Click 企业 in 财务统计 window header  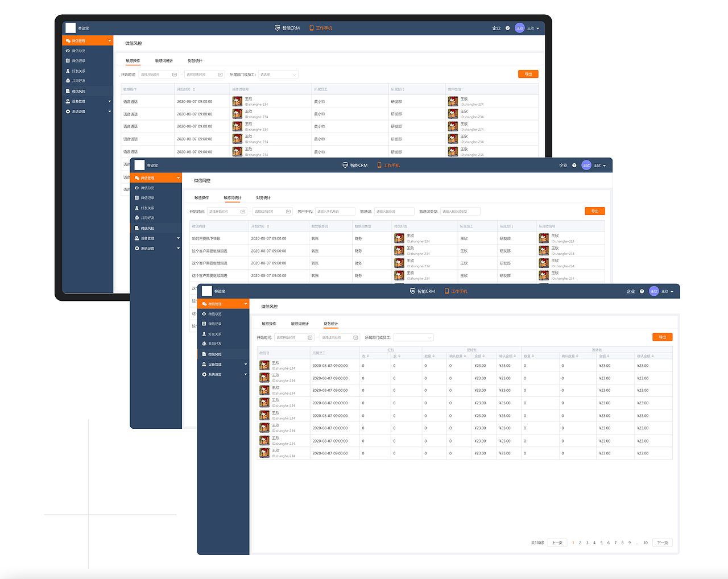point(631,291)
